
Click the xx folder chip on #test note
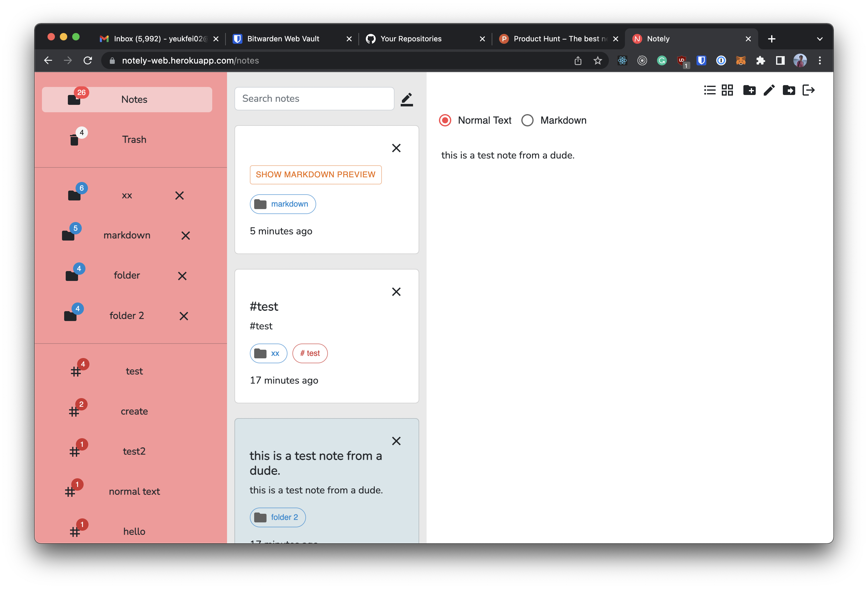pyautogui.click(x=268, y=353)
